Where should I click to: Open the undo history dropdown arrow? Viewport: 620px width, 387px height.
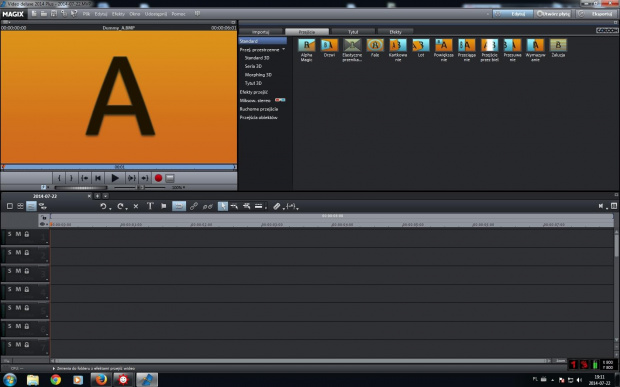click(110, 208)
